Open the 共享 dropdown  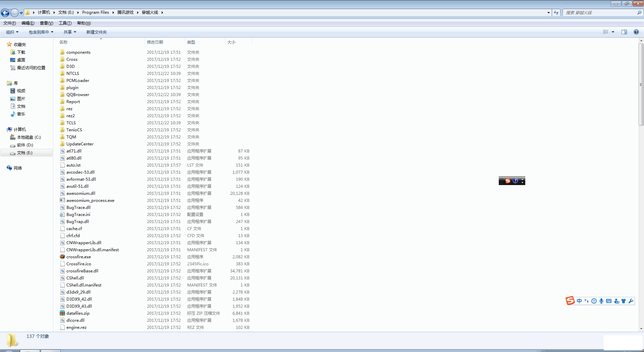pyautogui.click(x=70, y=32)
